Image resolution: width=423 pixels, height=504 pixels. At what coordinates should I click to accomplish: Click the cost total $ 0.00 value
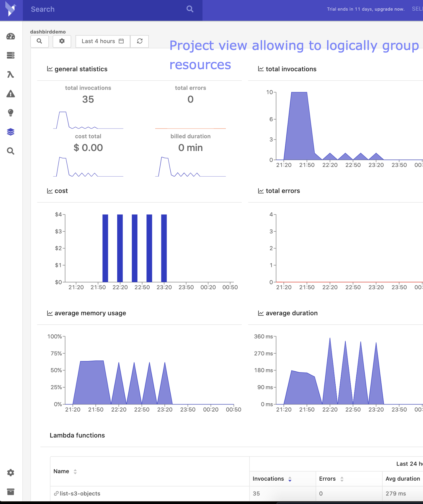pos(88,147)
